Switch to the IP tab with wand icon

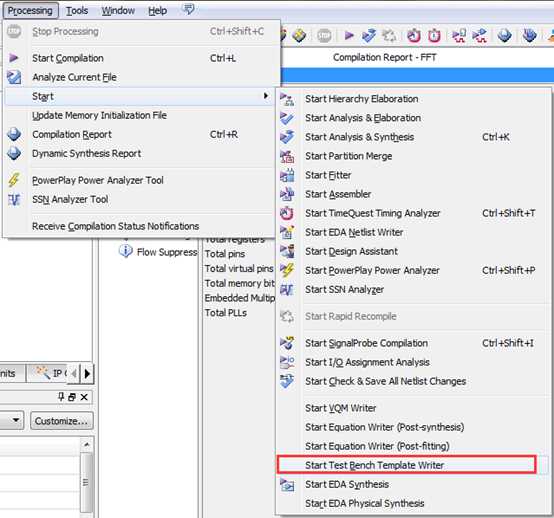(x=48, y=373)
